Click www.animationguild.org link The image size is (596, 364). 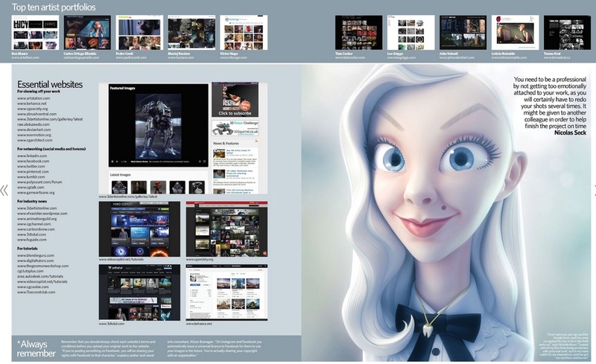point(37,219)
